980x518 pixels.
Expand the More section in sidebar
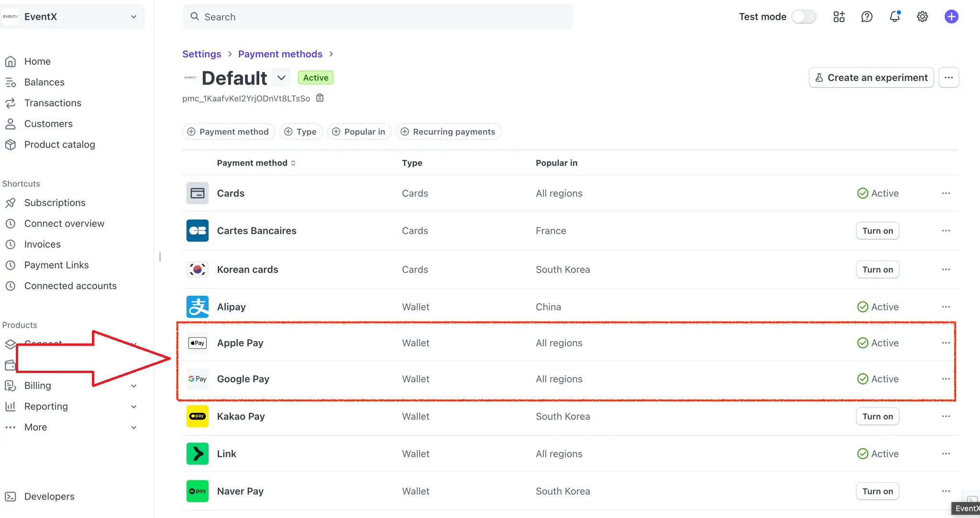coord(134,428)
